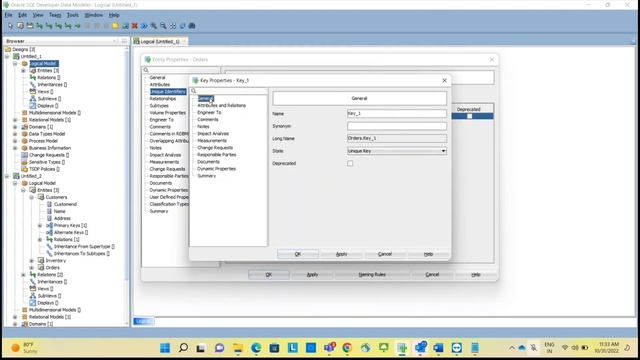The height and width of the screenshot is (360, 640).
Task: Click the Default Size toolbar icon
Action: (x=182, y=26)
